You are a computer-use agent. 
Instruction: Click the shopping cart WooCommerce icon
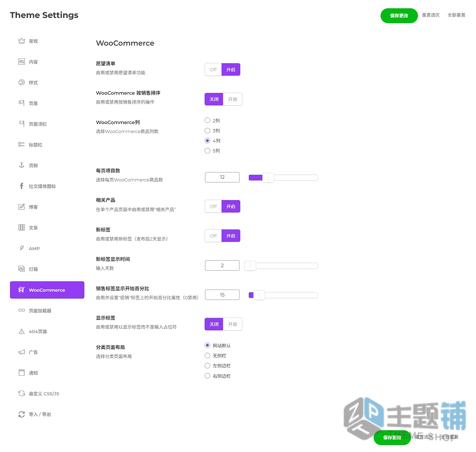point(21,290)
